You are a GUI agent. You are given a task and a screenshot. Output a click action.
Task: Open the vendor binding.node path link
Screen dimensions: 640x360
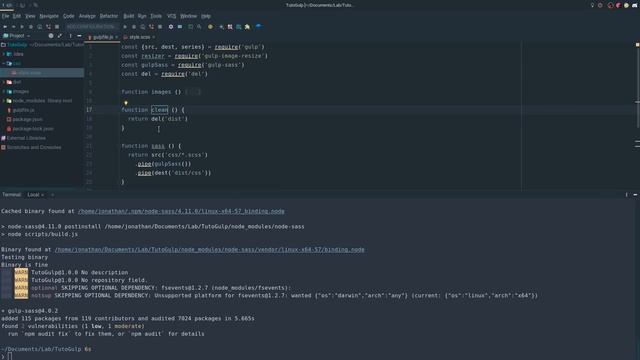click(210, 250)
